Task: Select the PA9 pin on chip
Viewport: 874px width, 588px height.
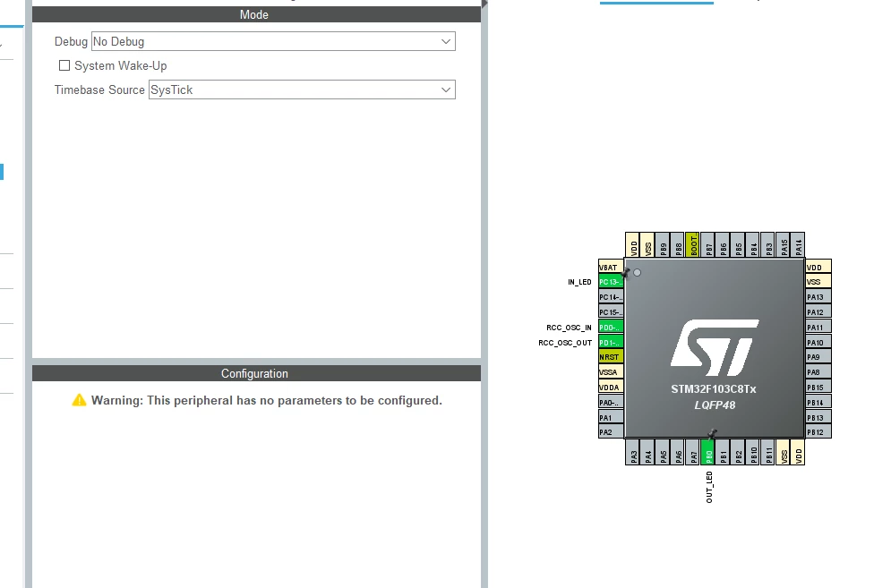Action: 818,357
